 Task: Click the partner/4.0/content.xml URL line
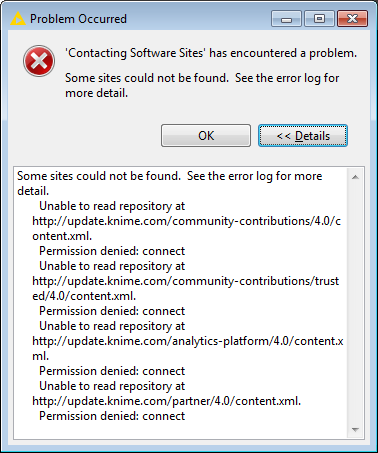(x=167, y=401)
